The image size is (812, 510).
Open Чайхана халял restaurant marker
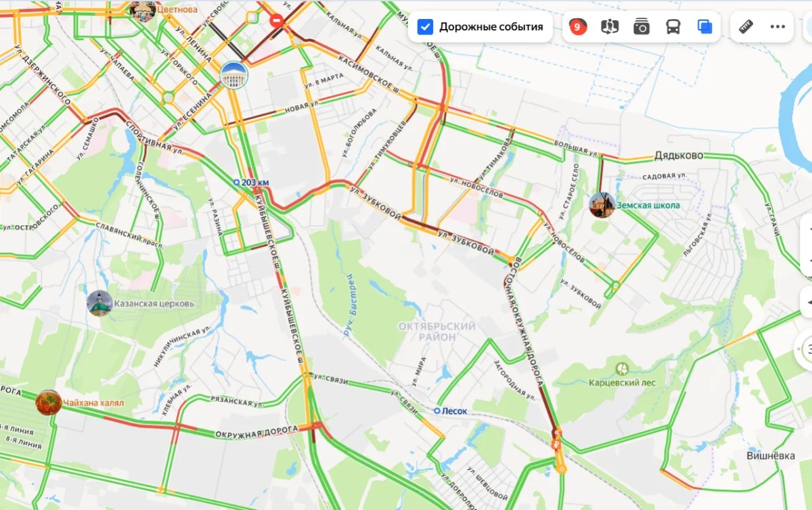(49, 402)
